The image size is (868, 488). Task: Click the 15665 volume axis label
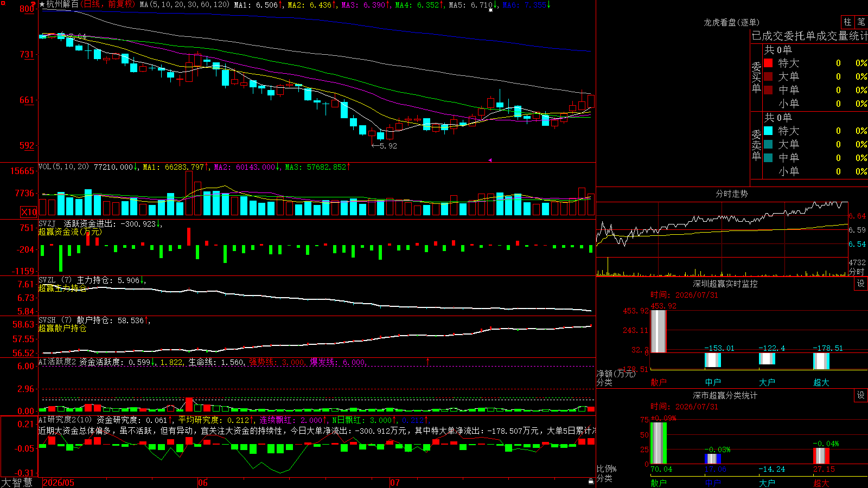(22, 171)
